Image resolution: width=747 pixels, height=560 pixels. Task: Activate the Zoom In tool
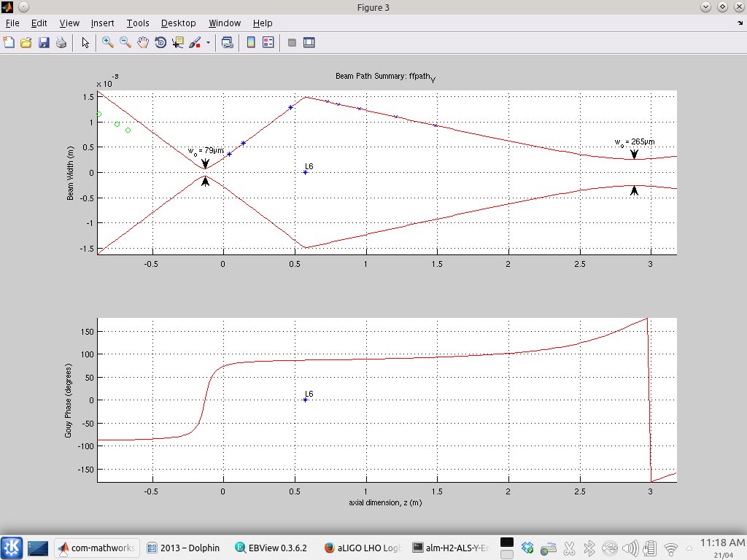(108, 42)
